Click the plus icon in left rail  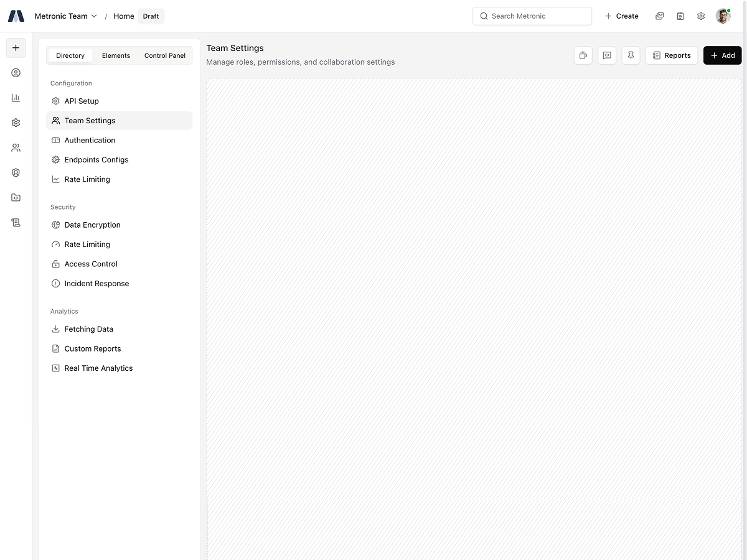16,48
